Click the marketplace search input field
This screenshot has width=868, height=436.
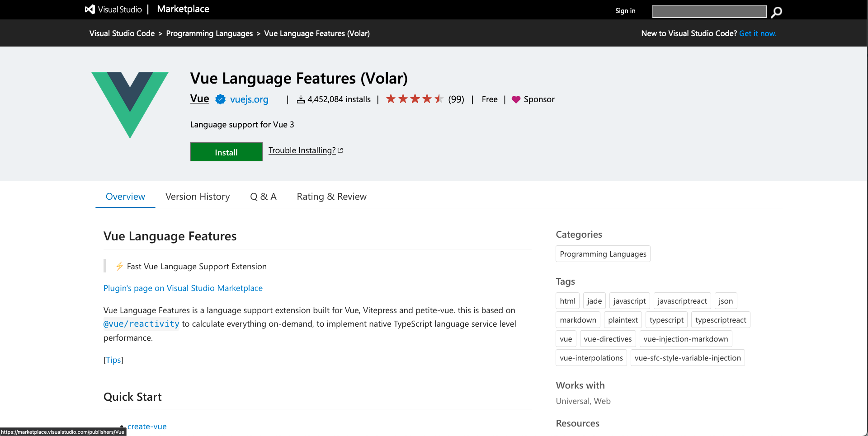[709, 12]
